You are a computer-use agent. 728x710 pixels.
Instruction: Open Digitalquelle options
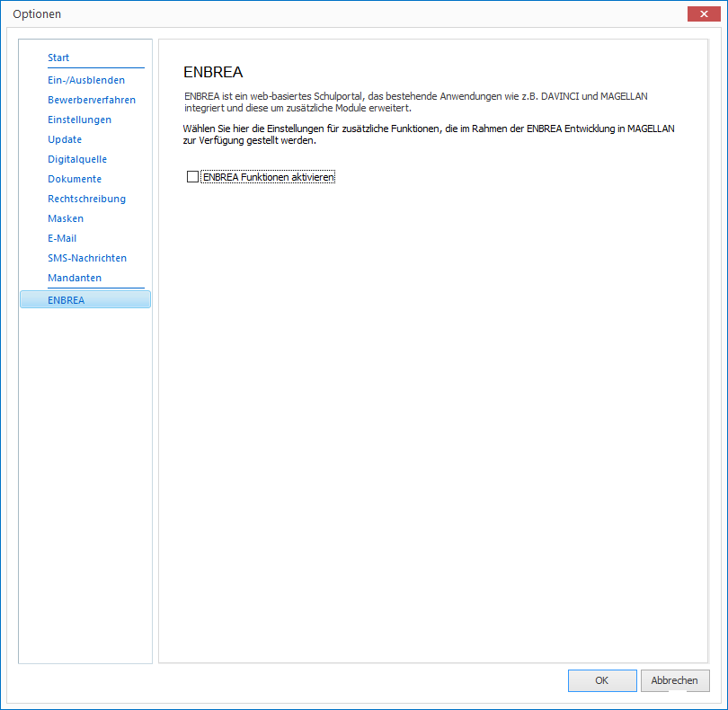[77, 159]
